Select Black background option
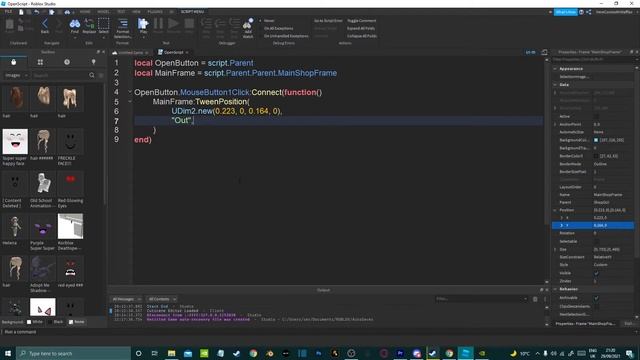640x360 pixels. click(55, 322)
